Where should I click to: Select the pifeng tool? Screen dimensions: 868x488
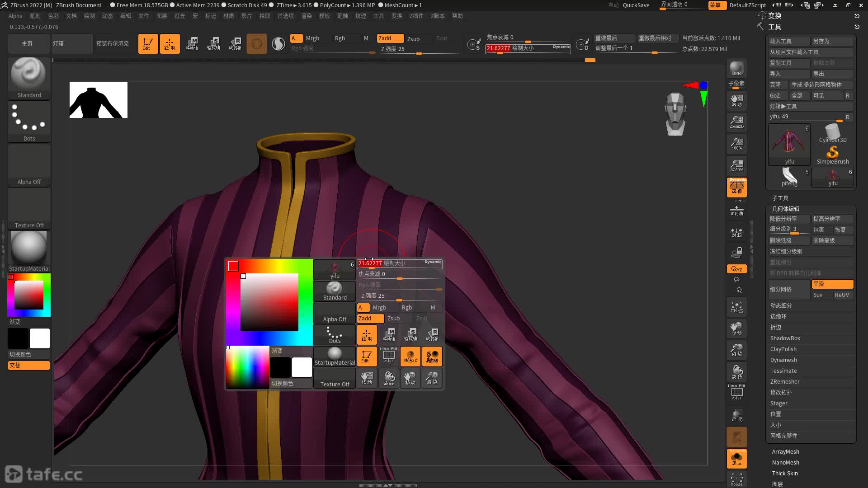coord(789,177)
